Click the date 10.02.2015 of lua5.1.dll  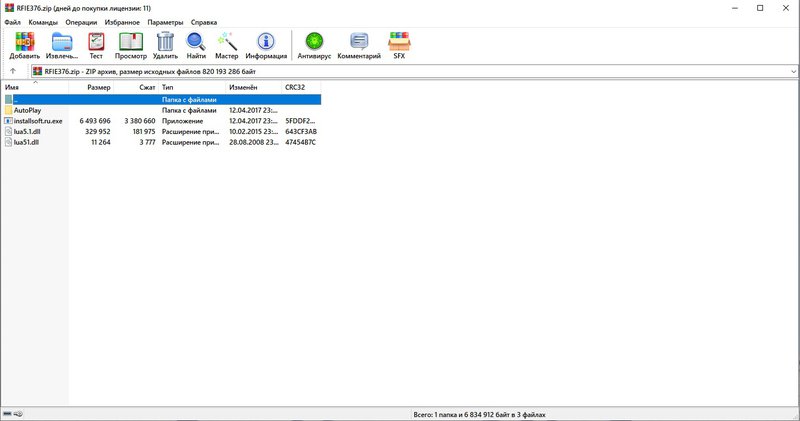pos(254,132)
